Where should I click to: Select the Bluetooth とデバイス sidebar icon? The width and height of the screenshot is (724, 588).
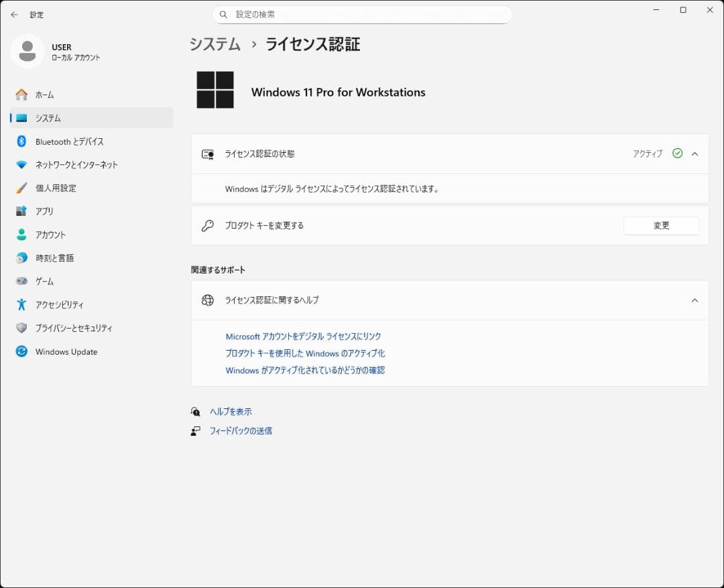pyautogui.click(x=20, y=141)
